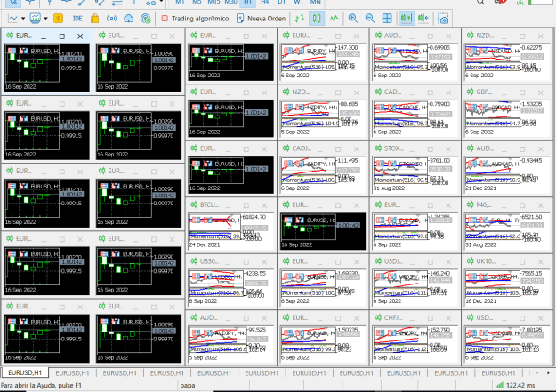Click date label 16 Dec 2021
Viewport: 556px width, 392px height.
point(480,301)
